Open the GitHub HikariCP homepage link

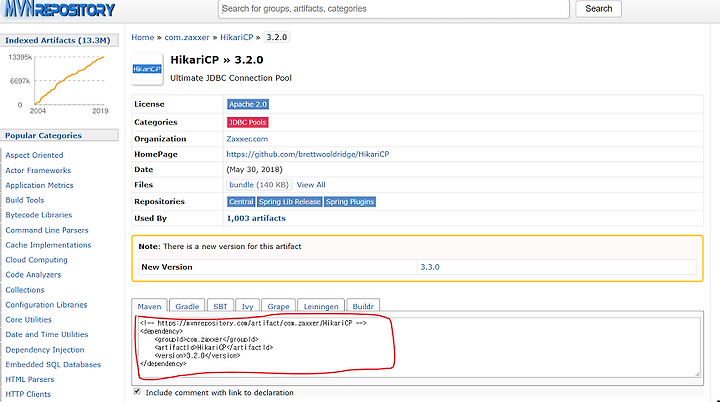click(308, 154)
